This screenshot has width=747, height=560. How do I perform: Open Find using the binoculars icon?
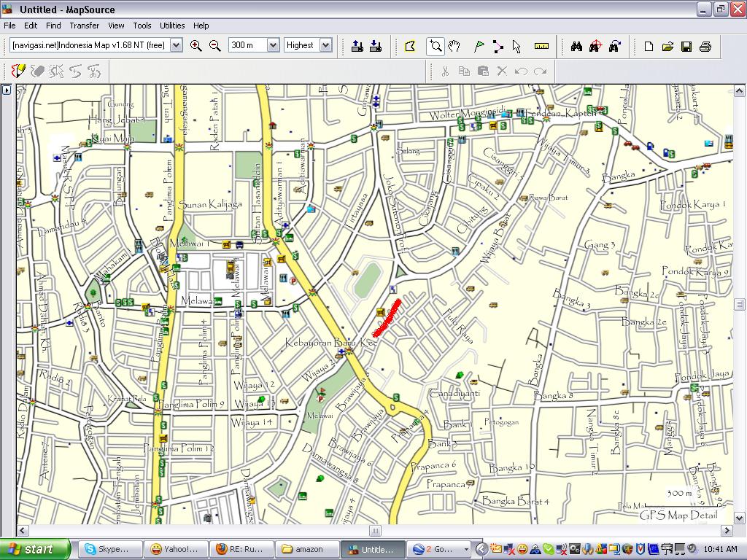[x=578, y=46]
